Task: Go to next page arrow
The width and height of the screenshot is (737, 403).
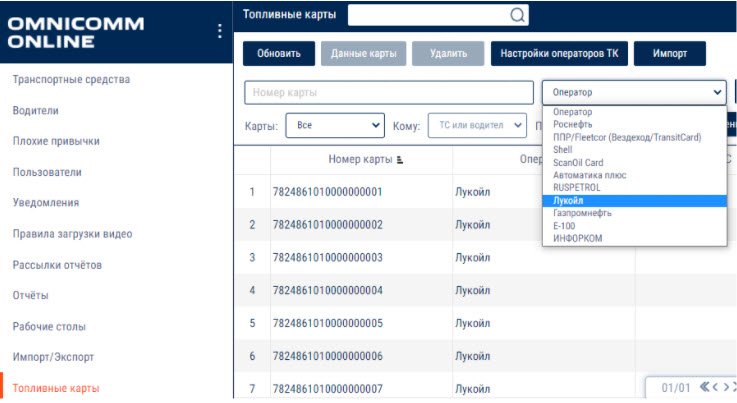Action: tap(726, 387)
